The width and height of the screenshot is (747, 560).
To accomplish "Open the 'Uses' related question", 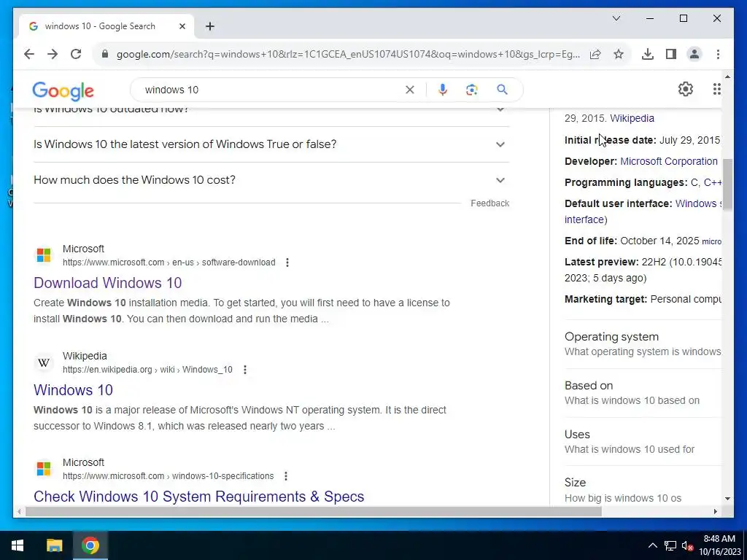I will 643,441.
